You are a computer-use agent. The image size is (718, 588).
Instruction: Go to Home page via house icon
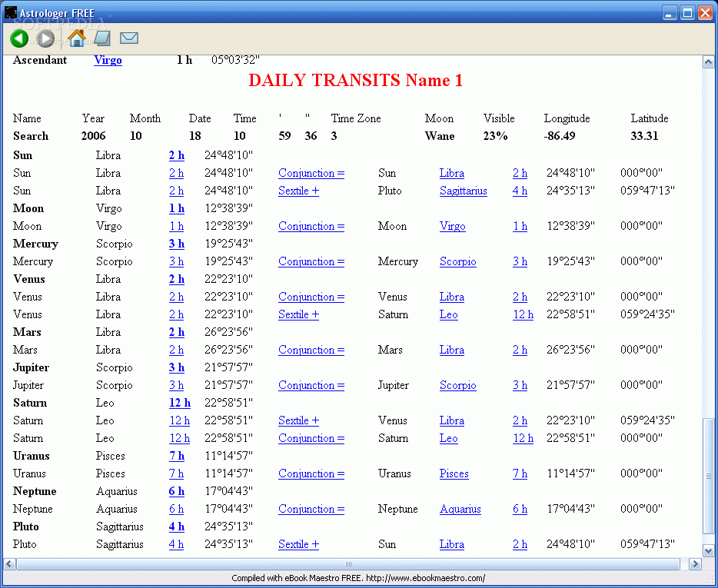point(76,38)
